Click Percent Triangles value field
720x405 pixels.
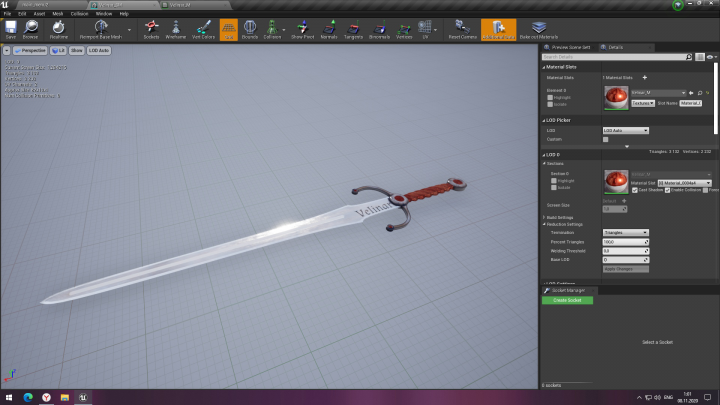625,242
